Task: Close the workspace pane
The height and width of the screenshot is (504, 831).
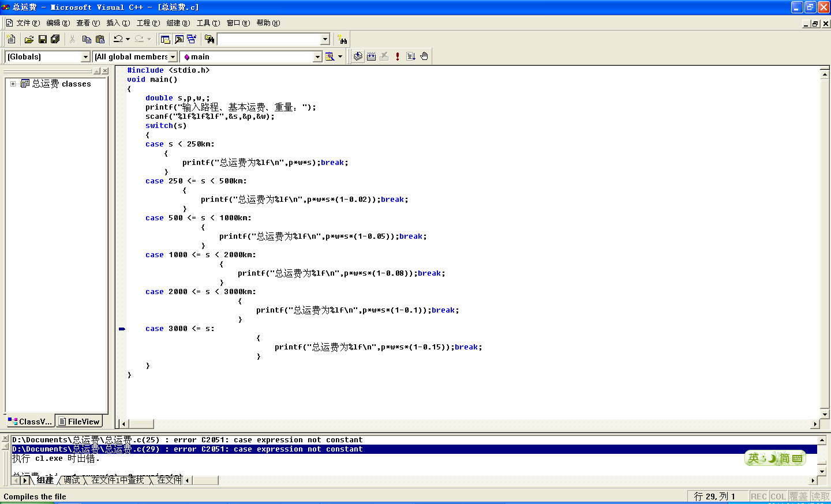Action: point(105,71)
